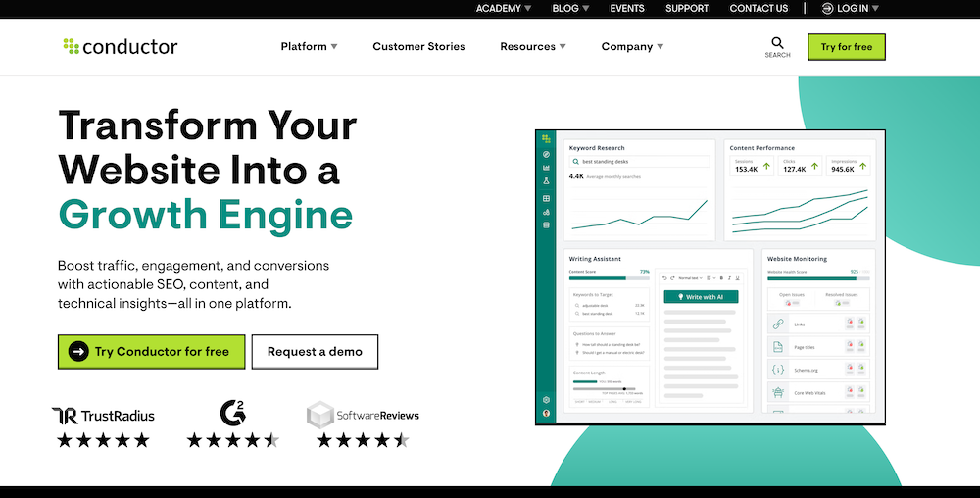Expand the Platform menu
The width and height of the screenshot is (980, 498).
(309, 46)
